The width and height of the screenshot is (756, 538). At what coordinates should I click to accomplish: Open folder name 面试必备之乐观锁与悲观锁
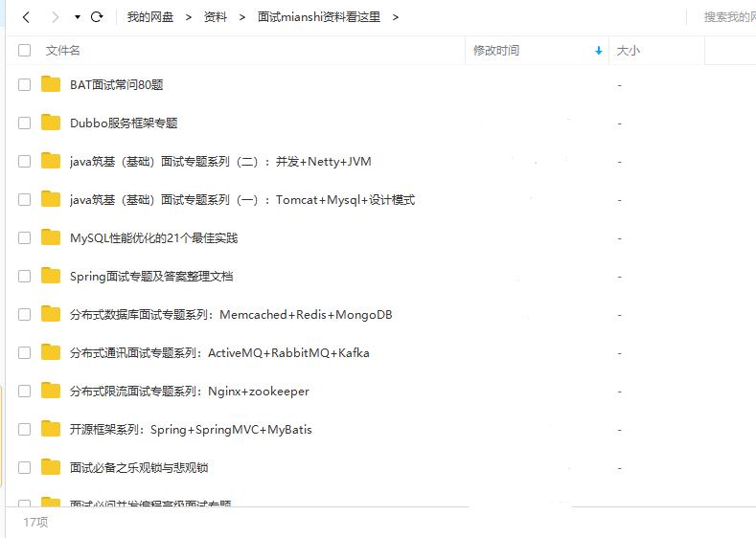139,468
